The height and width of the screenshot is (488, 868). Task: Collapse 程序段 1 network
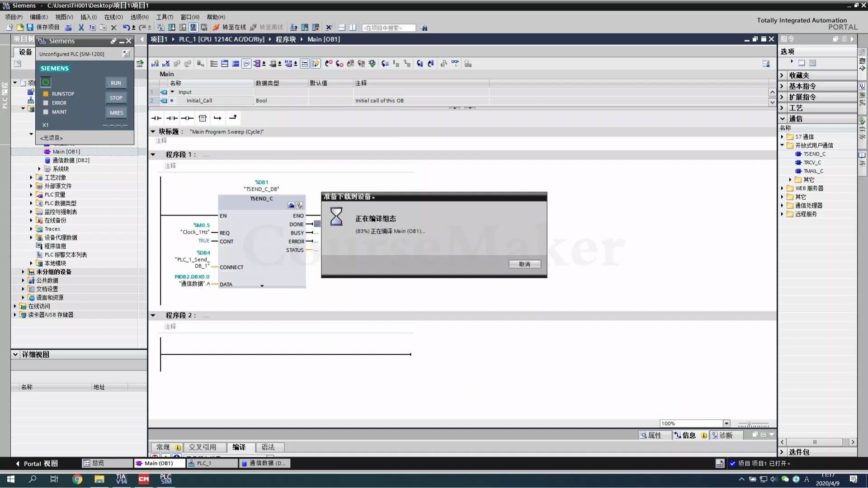coord(153,155)
